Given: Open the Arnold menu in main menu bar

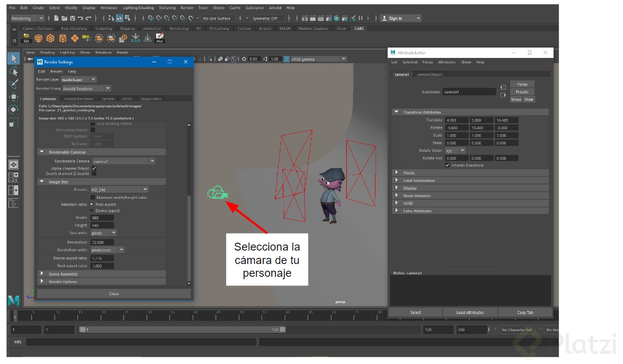Looking at the screenshot, I should click(275, 8).
